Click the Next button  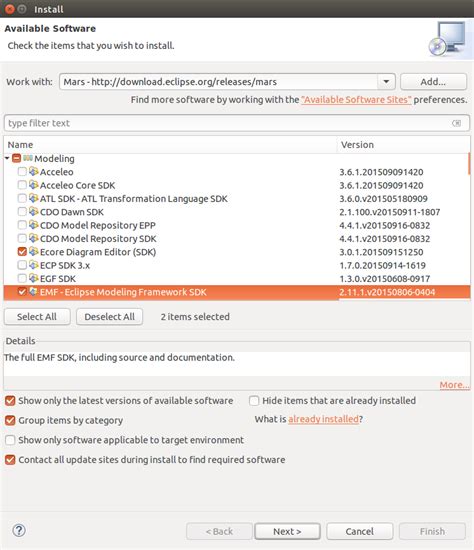click(x=287, y=531)
